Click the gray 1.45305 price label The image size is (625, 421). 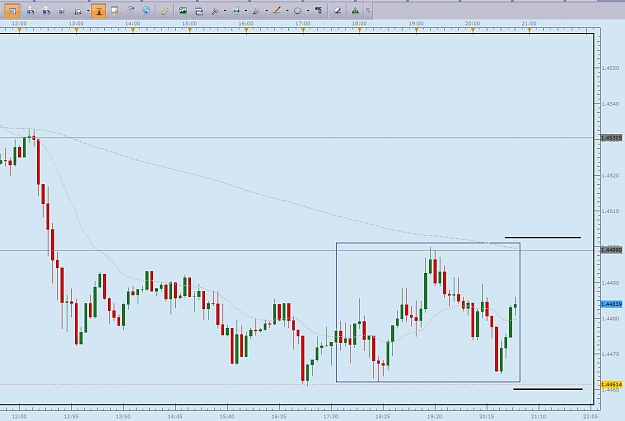click(x=611, y=138)
